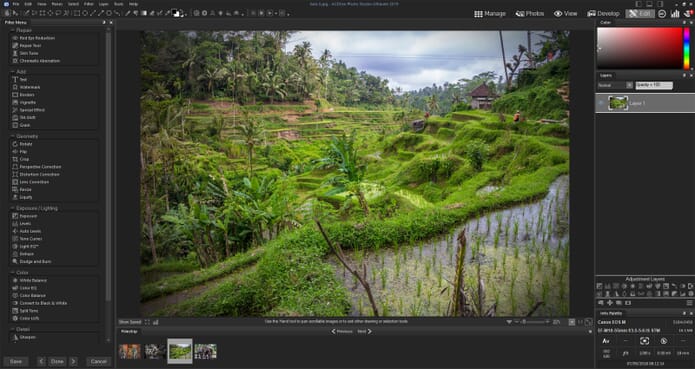Click the foreground/background color swatch

click(176, 13)
